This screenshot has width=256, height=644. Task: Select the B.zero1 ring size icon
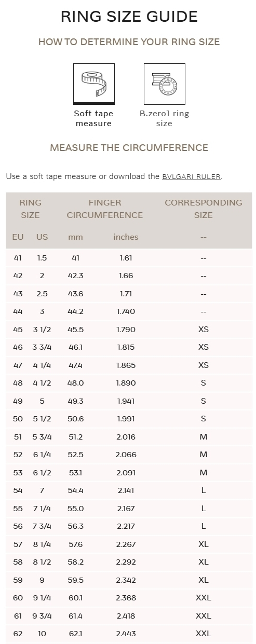[x=164, y=83]
